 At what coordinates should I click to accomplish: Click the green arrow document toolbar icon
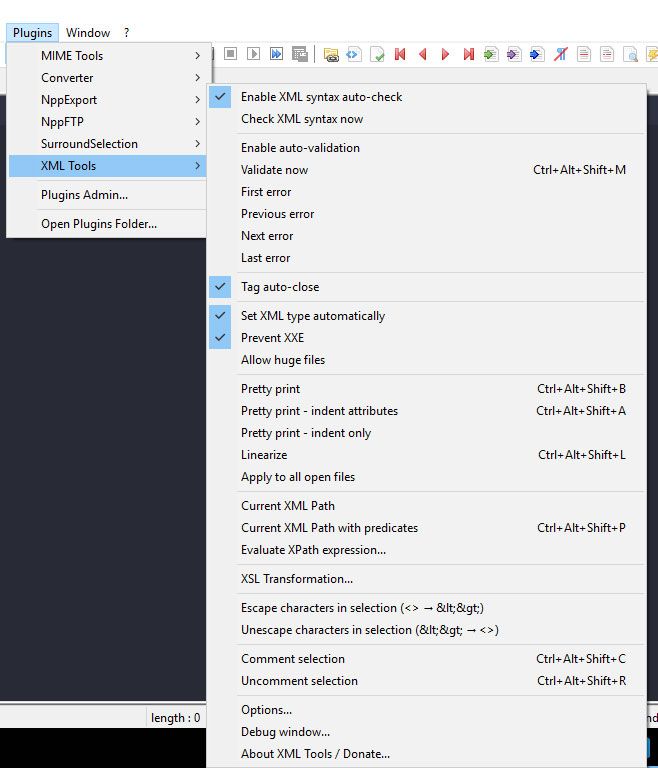491,54
